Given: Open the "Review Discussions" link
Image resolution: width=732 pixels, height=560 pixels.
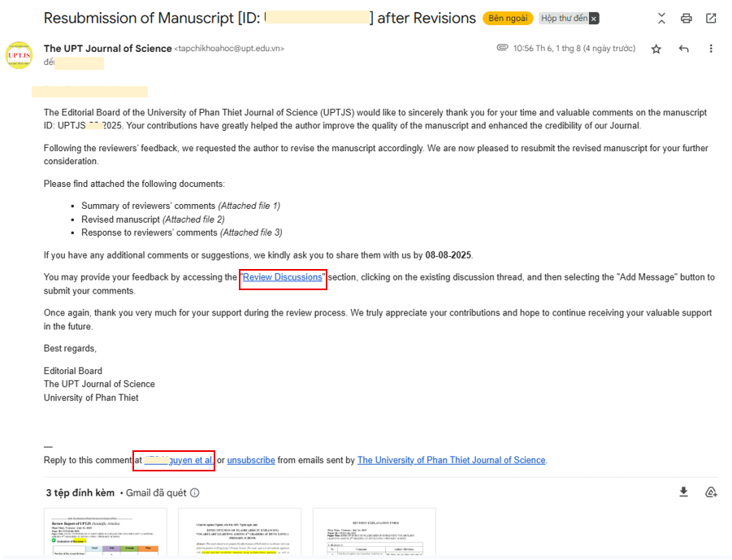Looking at the screenshot, I should pos(283,277).
